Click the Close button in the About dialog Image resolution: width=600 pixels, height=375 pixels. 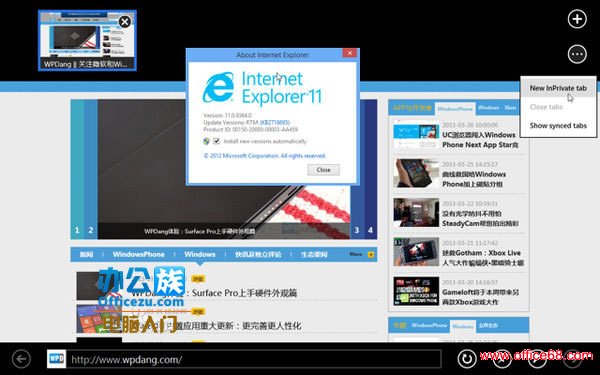tap(323, 170)
